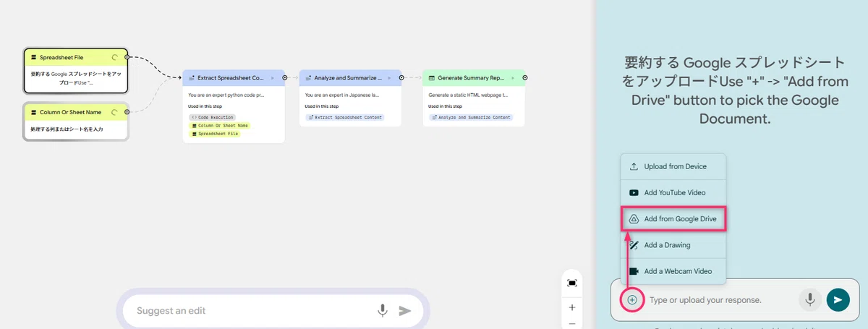Click the fit-to-screen canvas icon
The width and height of the screenshot is (868, 329).
pos(572,283)
